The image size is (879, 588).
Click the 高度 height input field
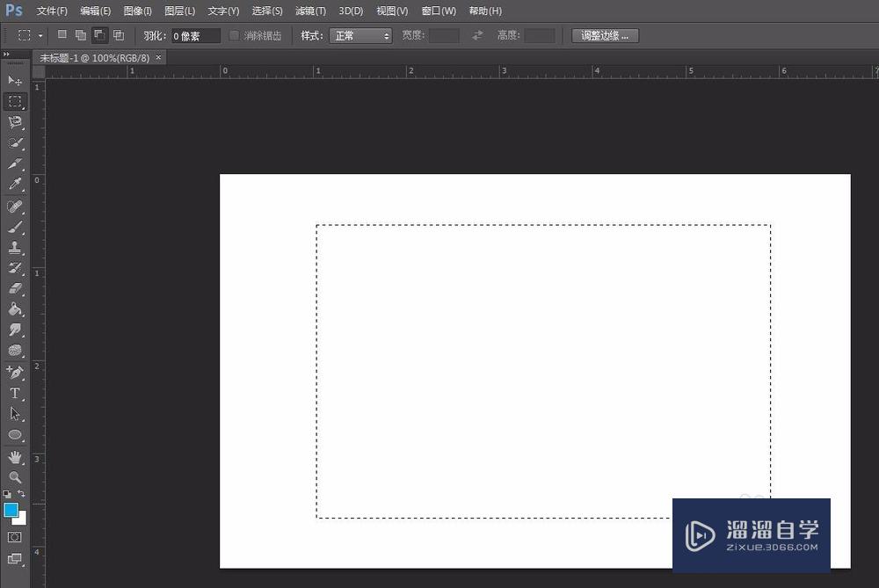(x=540, y=36)
